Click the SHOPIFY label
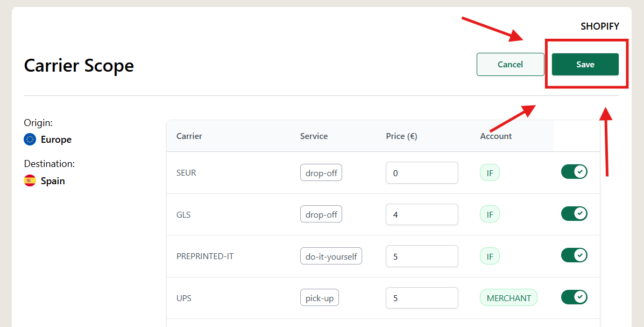 pyautogui.click(x=600, y=26)
